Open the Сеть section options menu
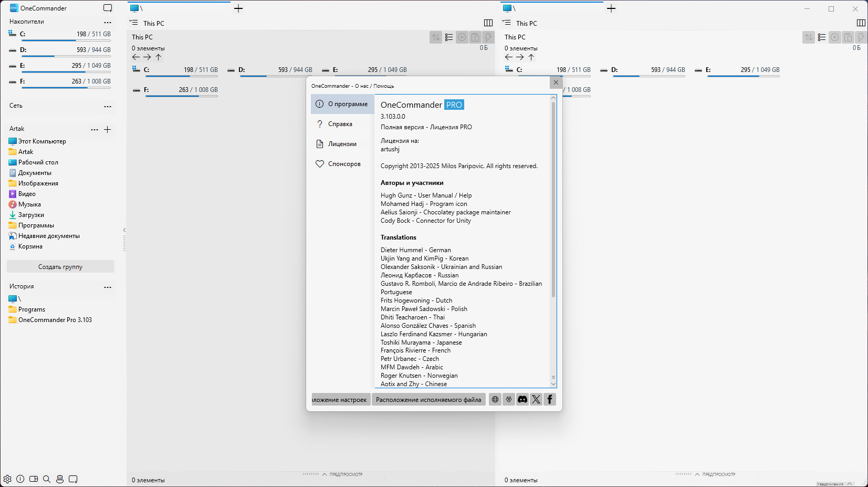The image size is (868, 487). pyautogui.click(x=108, y=107)
